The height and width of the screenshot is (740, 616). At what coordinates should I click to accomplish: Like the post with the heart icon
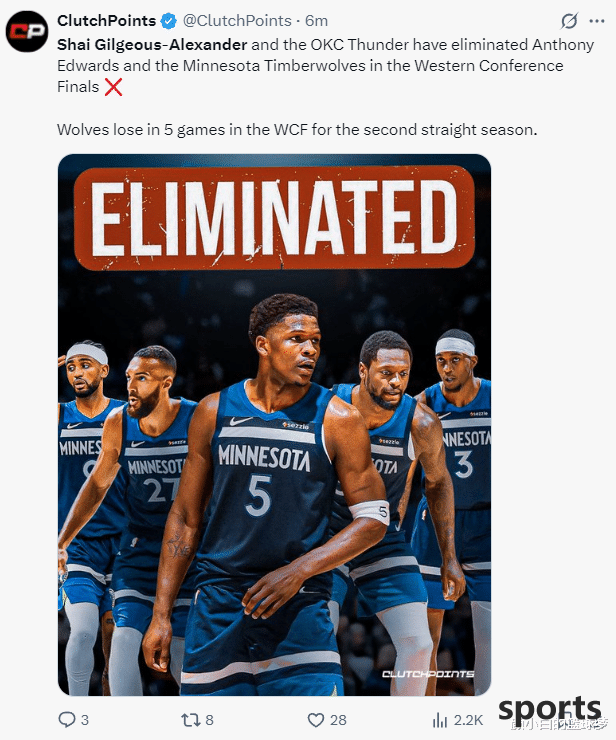pyautogui.click(x=316, y=720)
